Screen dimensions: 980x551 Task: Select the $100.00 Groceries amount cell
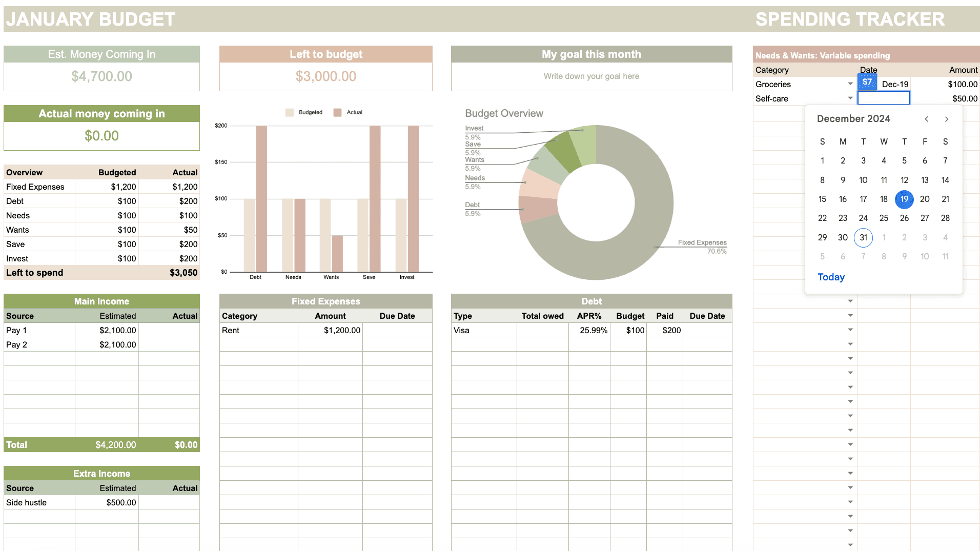pos(945,84)
